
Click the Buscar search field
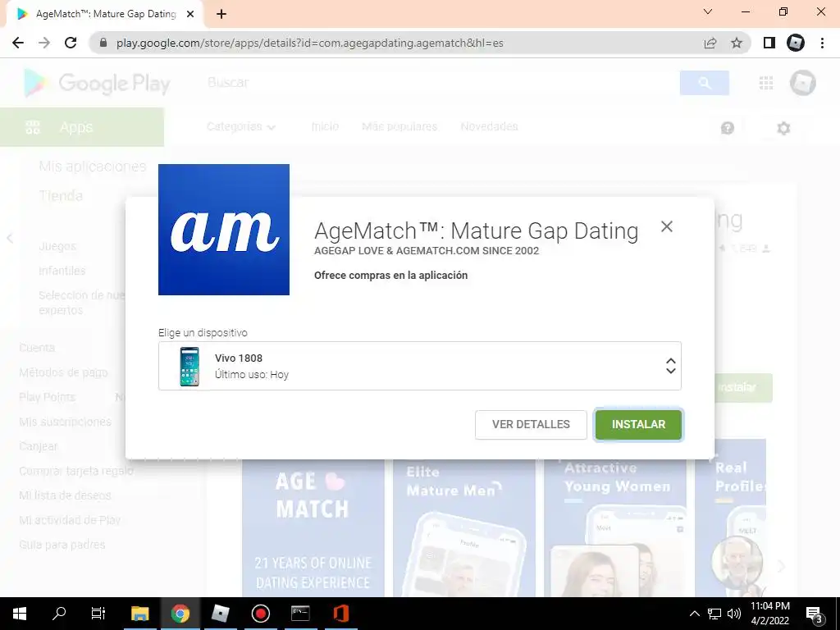pos(440,83)
